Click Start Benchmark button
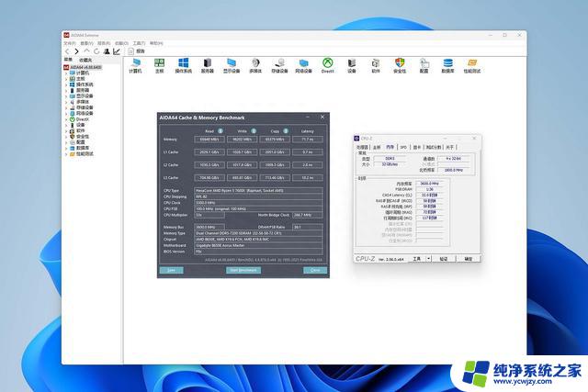The image size is (588, 392). pyautogui.click(x=243, y=270)
